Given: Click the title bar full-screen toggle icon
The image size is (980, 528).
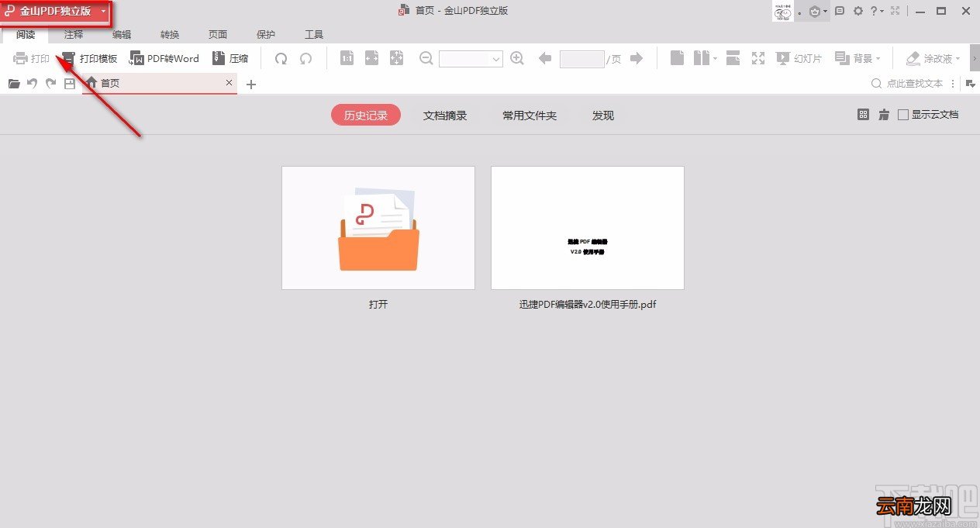Looking at the screenshot, I should (895, 11).
